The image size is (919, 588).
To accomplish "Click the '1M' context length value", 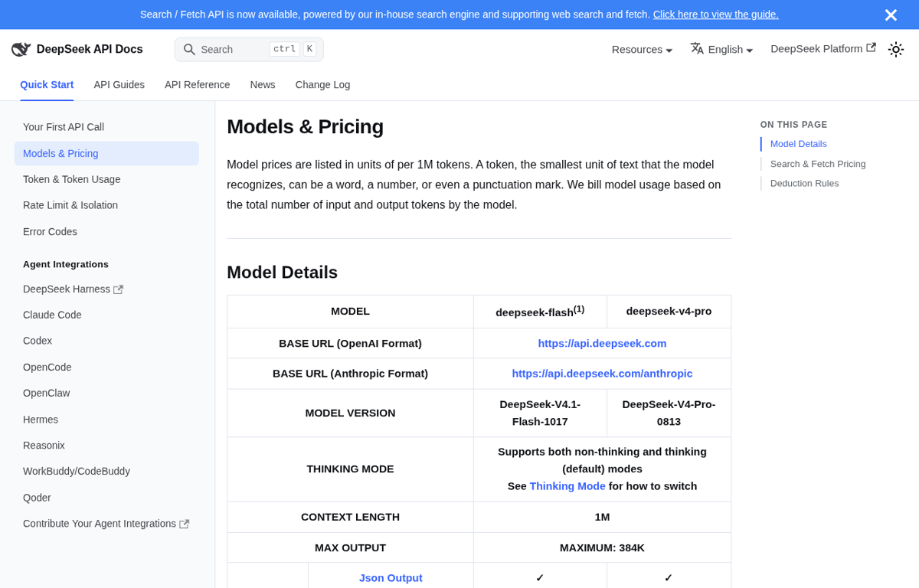I will pyautogui.click(x=602, y=517).
